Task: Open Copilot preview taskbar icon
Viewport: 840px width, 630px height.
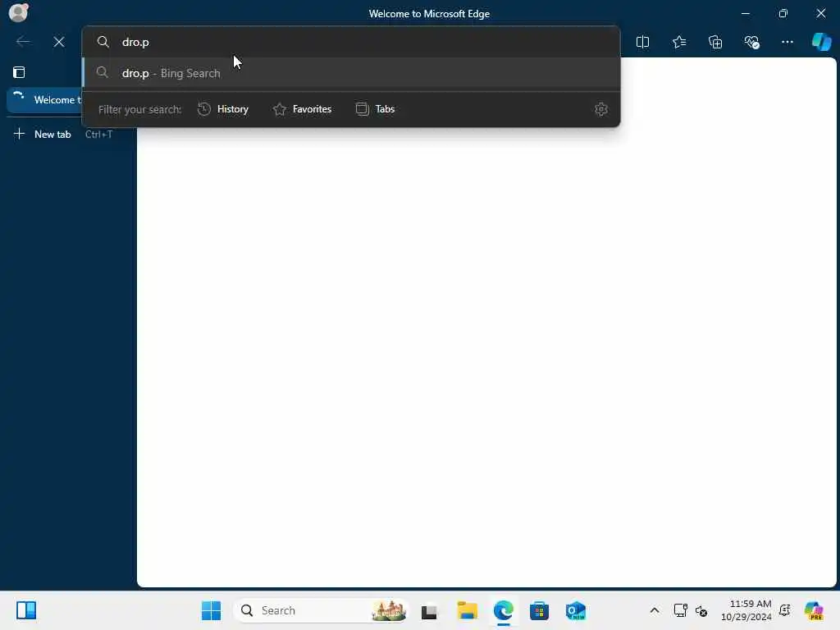Action: pos(814,610)
